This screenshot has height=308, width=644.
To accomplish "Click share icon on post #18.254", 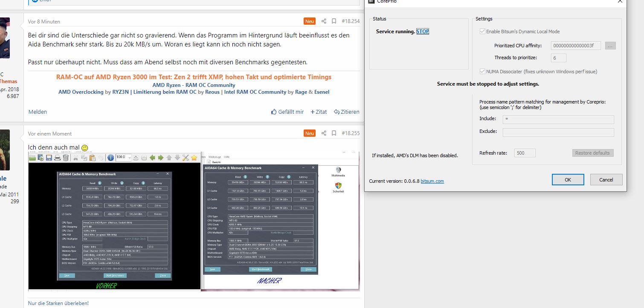I will pyautogui.click(x=324, y=21).
